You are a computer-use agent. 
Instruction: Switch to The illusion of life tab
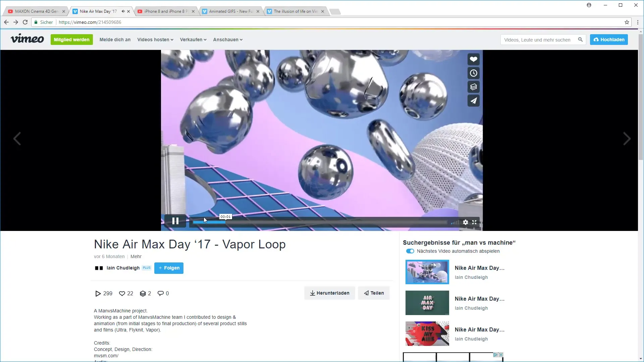[x=296, y=11]
